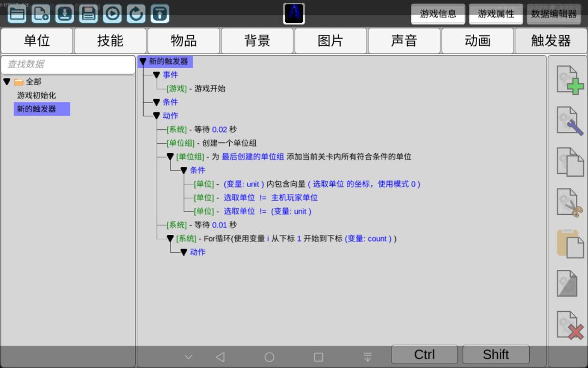
Task: Switch to 图片 tab
Action: coord(330,40)
